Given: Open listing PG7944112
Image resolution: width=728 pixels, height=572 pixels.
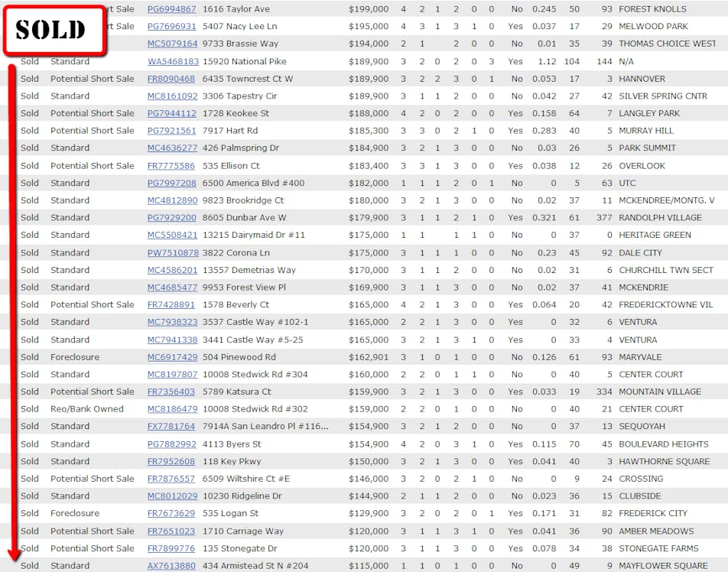Looking at the screenshot, I should [172, 113].
